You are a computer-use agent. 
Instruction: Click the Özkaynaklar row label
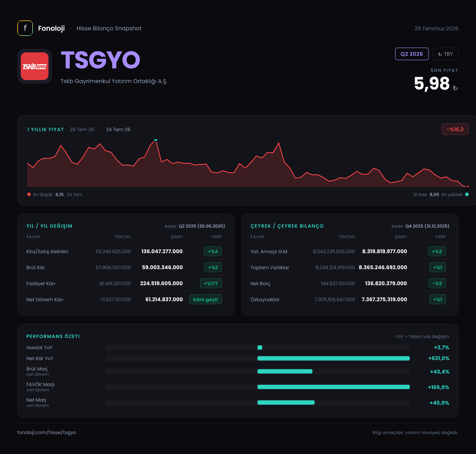click(x=265, y=300)
